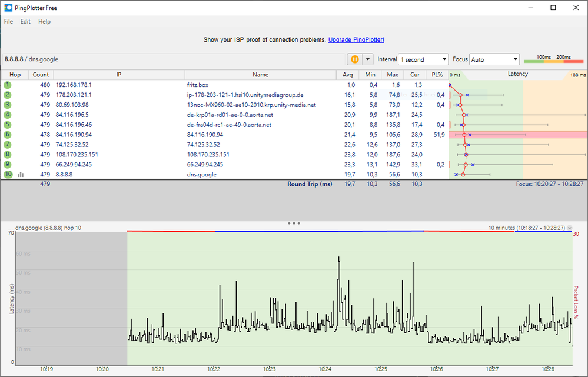Select the hop 6 green number icon
The image size is (588, 377).
click(8, 135)
